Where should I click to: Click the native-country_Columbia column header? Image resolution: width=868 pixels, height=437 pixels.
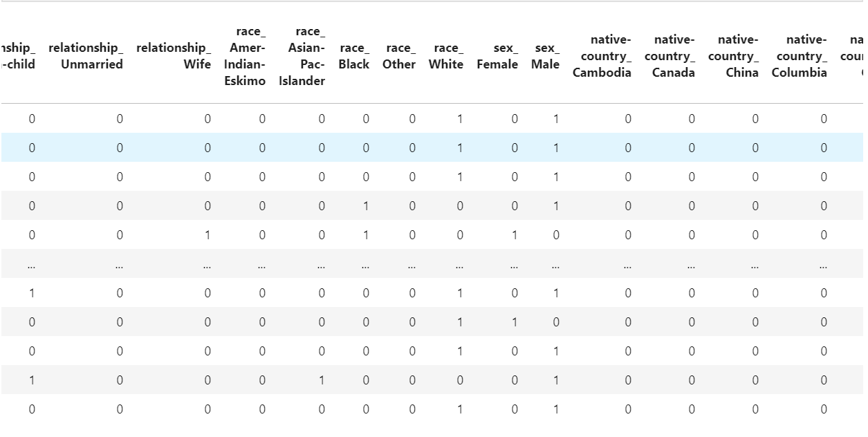tap(800, 56)
